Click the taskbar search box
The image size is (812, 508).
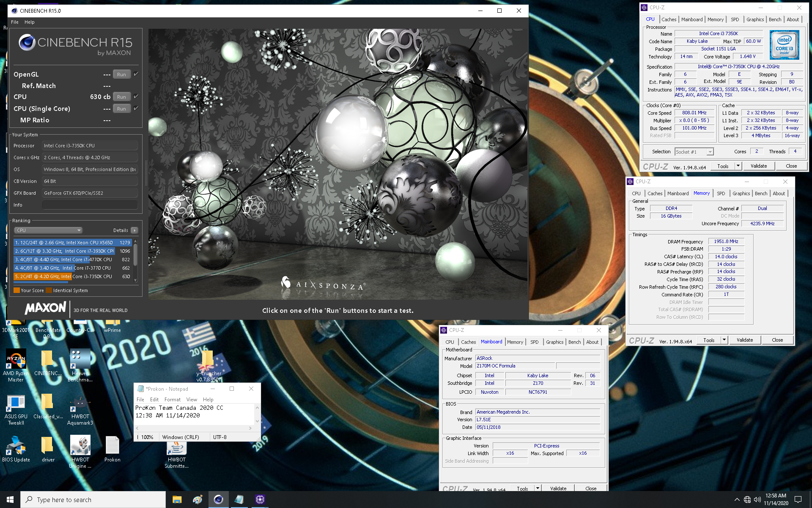[93, 500]
